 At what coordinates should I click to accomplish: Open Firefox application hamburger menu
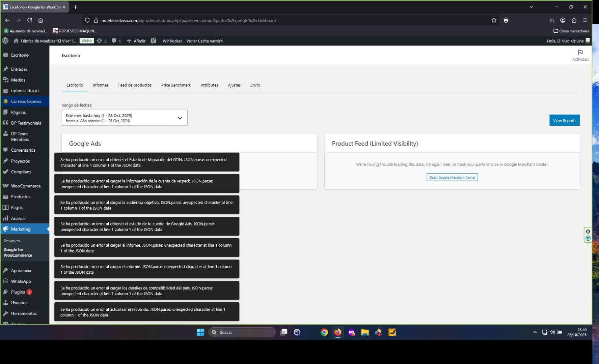coord(585,20)
